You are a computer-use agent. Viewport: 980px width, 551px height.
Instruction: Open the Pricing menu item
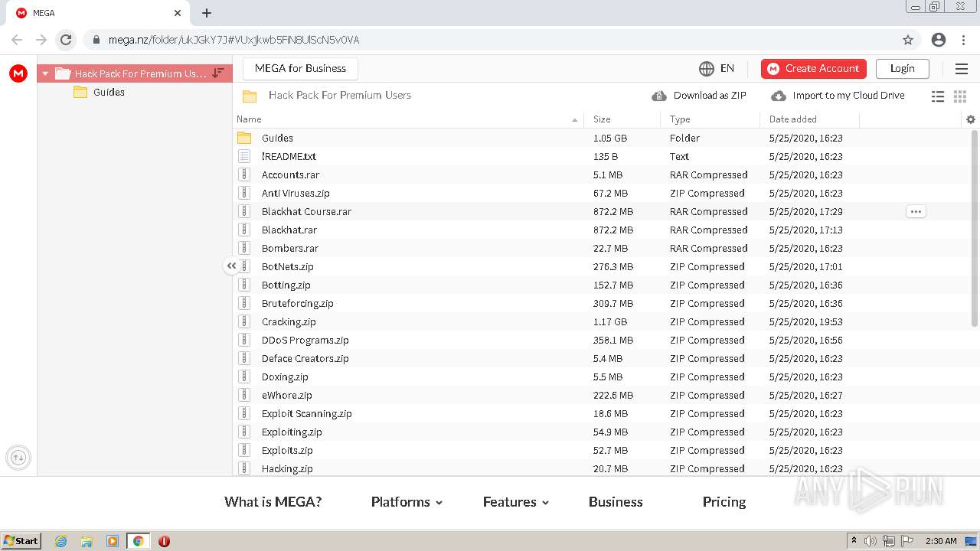click(x=724, y=502)
